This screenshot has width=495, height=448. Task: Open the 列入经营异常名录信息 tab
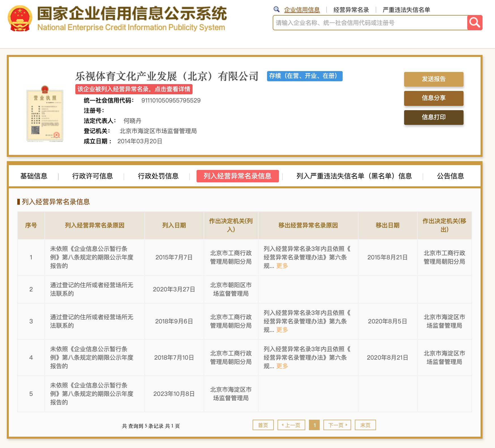[238, 176]
